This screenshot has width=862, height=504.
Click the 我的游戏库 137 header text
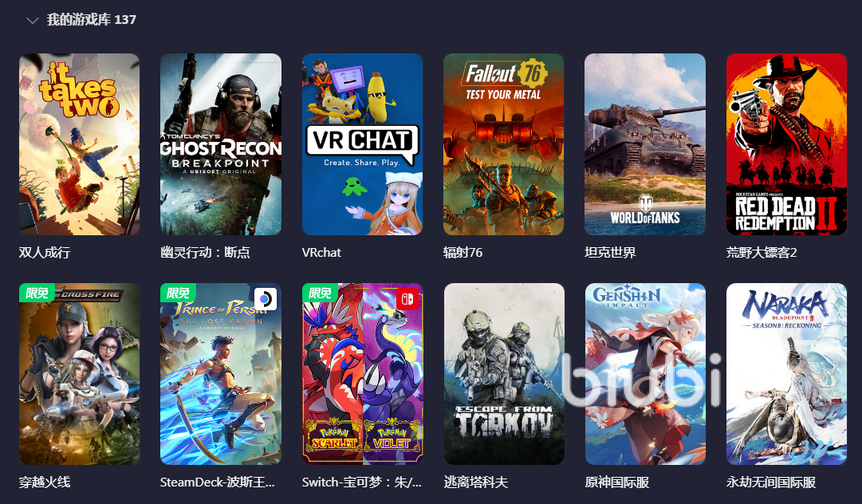pos(91,20)
